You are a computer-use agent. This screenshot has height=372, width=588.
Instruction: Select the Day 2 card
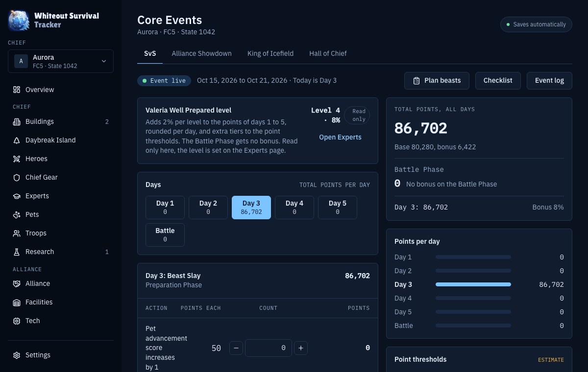click(x=208, y=208)
